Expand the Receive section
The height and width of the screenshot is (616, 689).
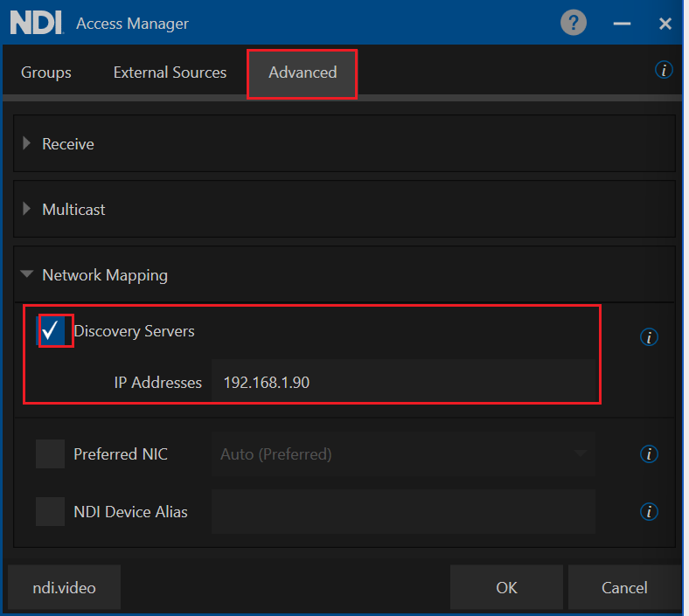coord(68,144)
